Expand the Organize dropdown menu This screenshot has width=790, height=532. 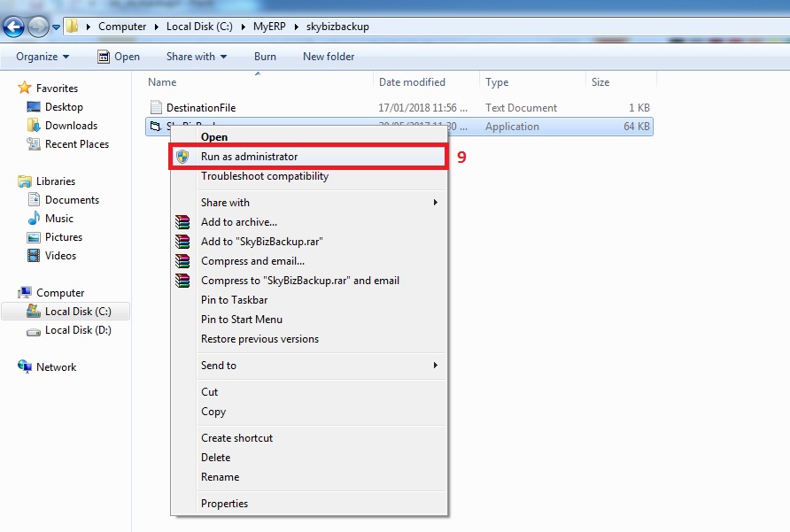click(43, 57)
